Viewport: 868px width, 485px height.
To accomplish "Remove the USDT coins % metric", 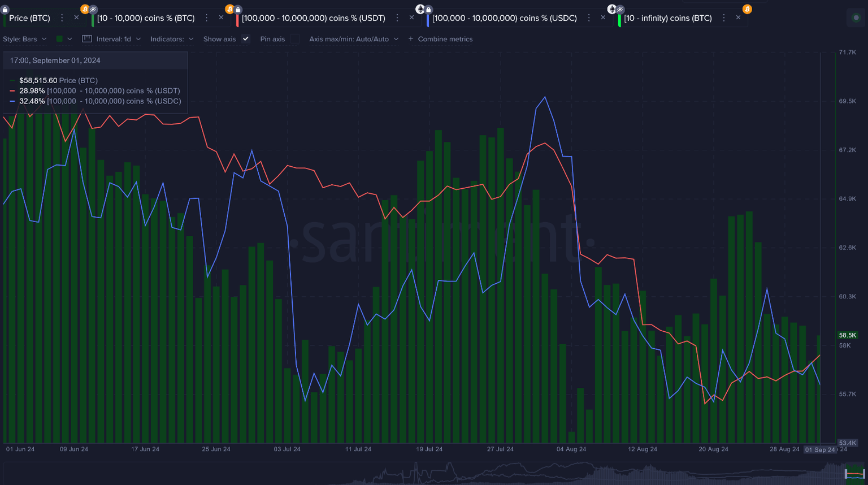I will (x=411, y=18).
